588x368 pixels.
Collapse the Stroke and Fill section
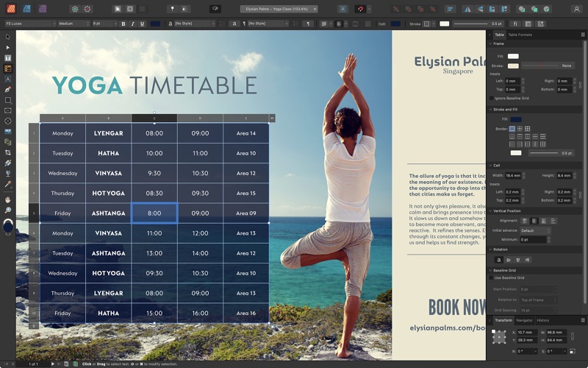pos(490,109)
